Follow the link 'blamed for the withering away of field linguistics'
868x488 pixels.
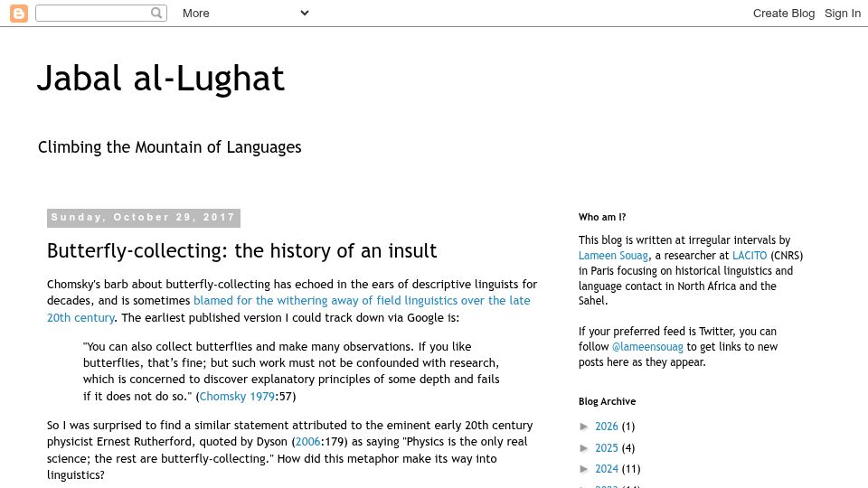point(362,300)
